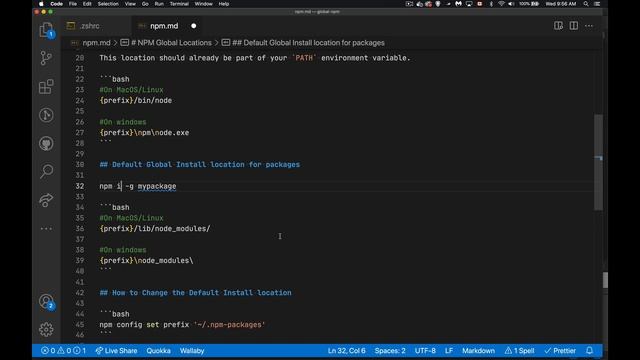Change file encoding UTF-8
The height and width of the screenshot is (360, 640).
[425, 351]
